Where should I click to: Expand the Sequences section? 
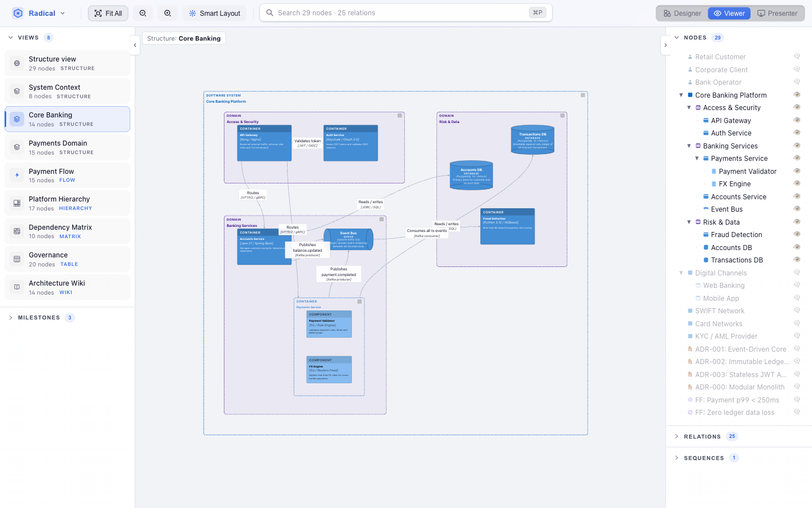click(x=677, y=458)
